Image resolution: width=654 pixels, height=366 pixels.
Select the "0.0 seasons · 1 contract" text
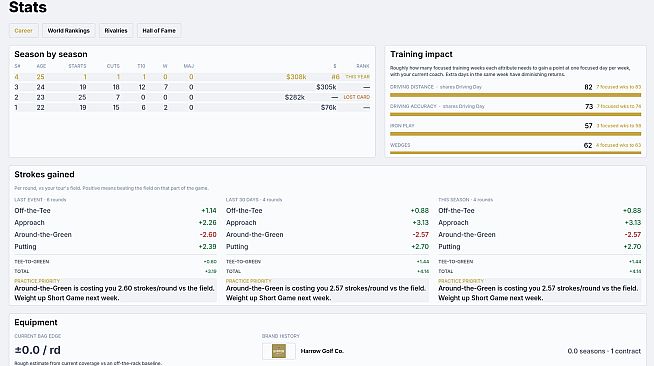point(604,351)
